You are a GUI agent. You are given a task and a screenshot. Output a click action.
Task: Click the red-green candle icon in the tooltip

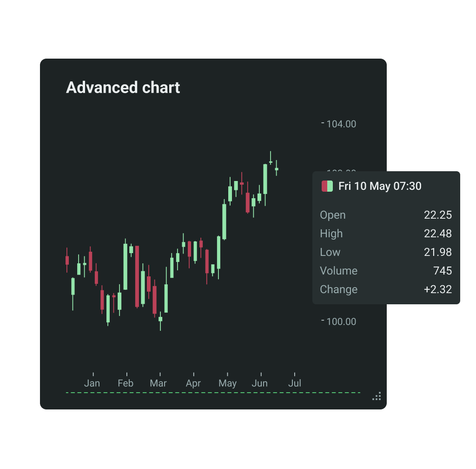pos(327,186)
